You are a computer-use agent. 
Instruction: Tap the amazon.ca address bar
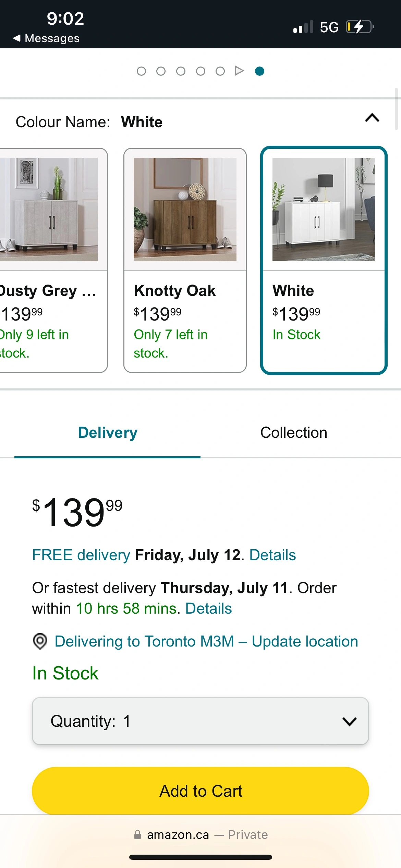(200, 835)
